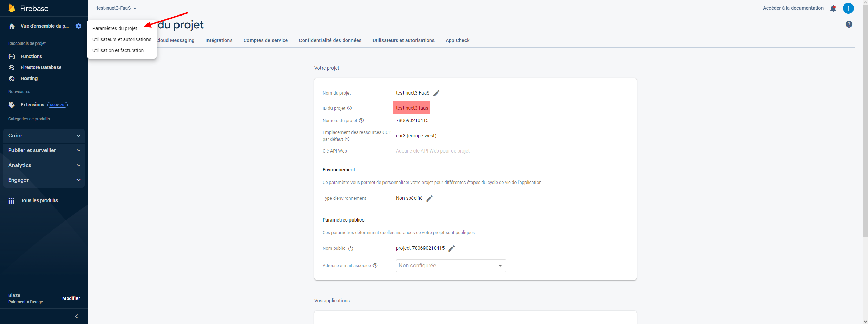Open the Adresse e-mail associée dropdown
This screenshot has height=324, width=868.
tap(451, 266)
